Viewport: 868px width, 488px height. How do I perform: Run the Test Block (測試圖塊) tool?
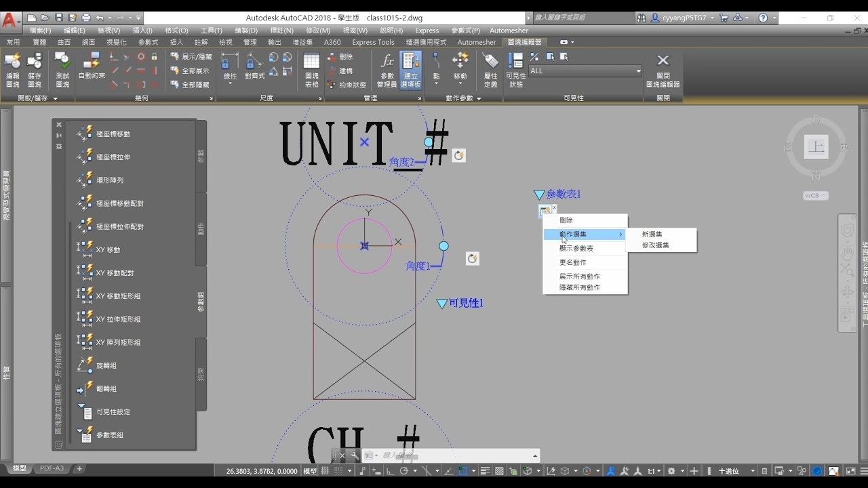point(62,70)
